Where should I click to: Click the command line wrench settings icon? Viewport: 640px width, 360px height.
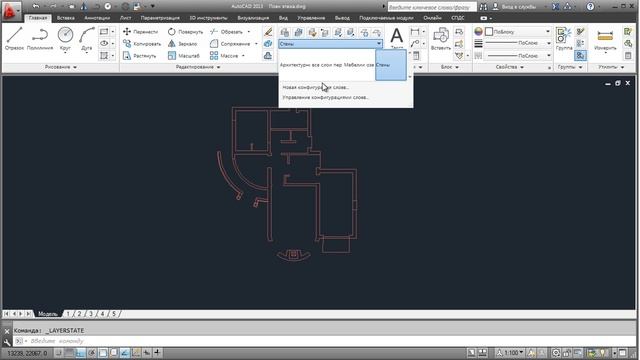pos(7,342)
